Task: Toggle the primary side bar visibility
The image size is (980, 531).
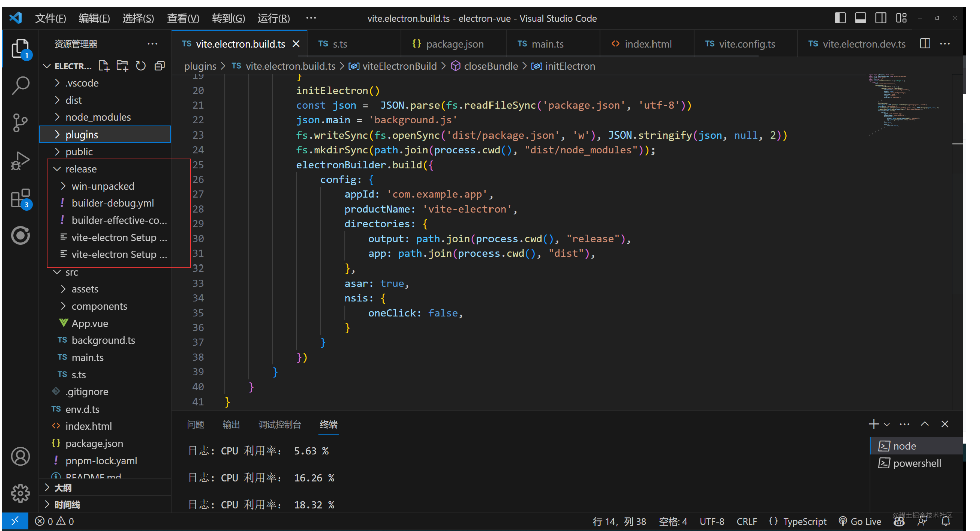Action: (x=840, y=18)
